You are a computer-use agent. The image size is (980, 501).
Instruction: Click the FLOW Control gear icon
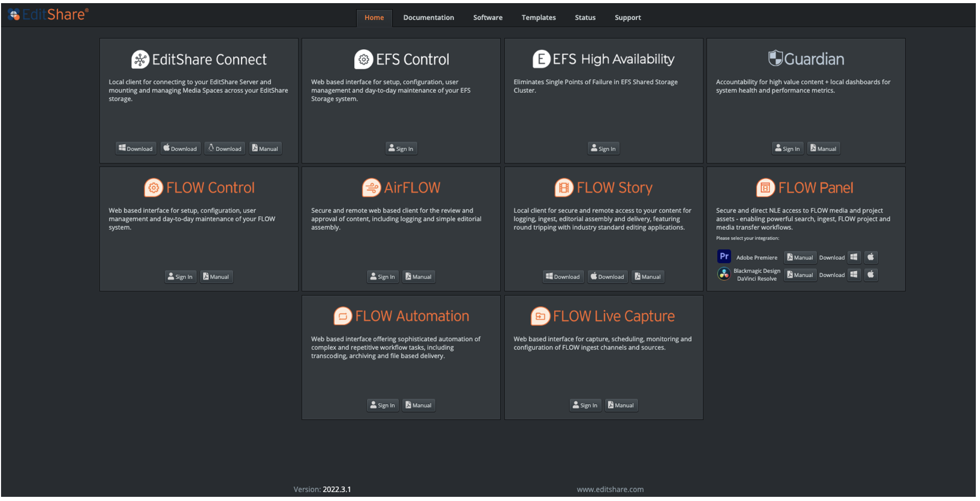coord(154,187)
